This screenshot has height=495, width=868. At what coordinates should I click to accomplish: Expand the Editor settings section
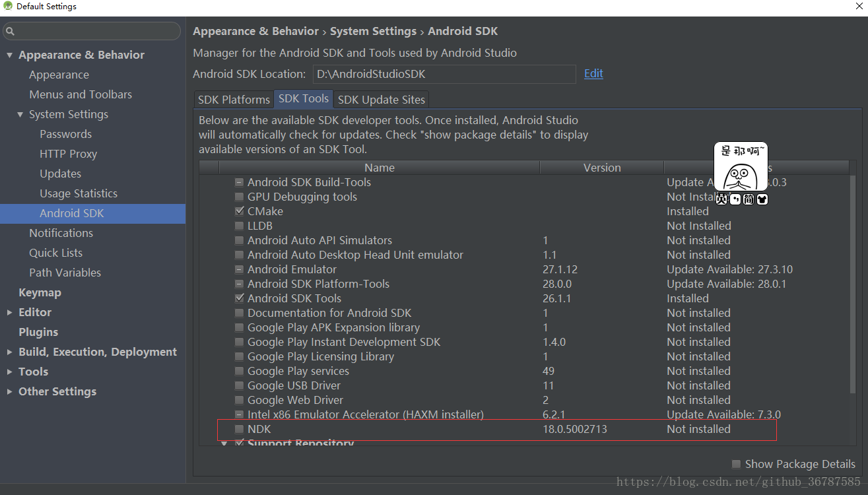(x=9, y=313)
